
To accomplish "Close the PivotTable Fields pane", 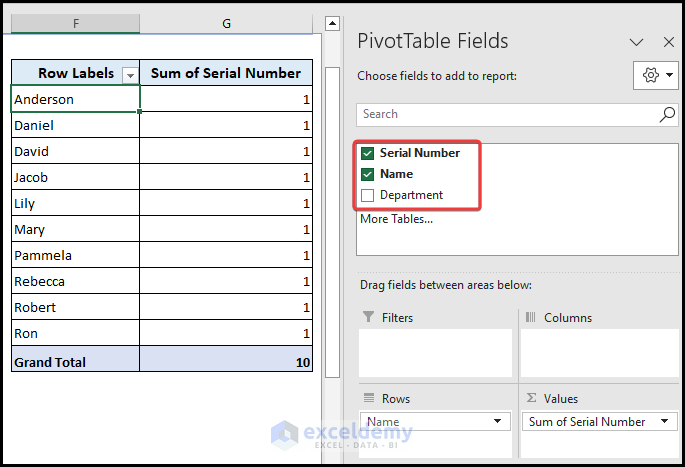I will tap(669, 42).
